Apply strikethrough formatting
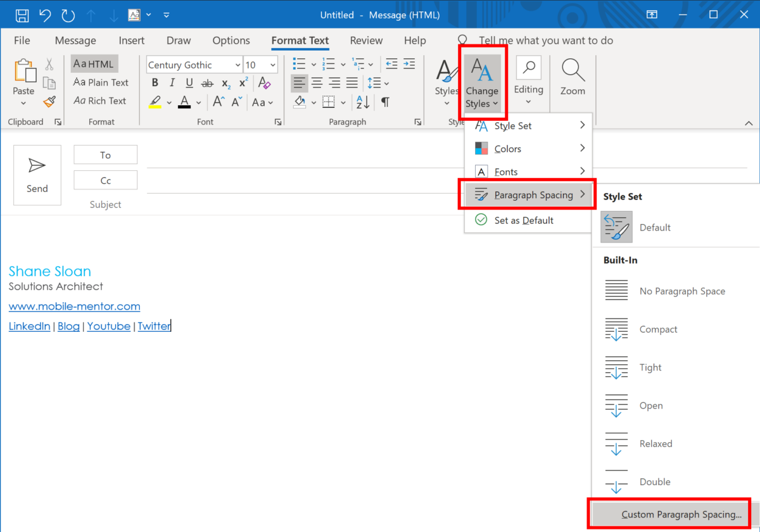 [207, 82]
